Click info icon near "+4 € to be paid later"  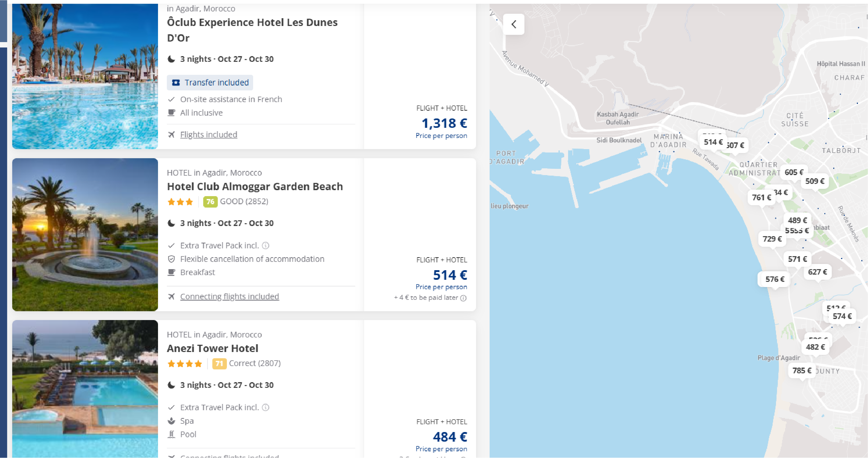pyautogui.click(x=464, y=298)
